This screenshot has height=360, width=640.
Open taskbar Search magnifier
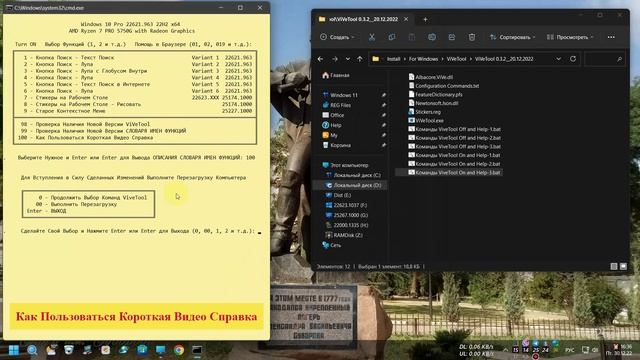coord(32,350)
